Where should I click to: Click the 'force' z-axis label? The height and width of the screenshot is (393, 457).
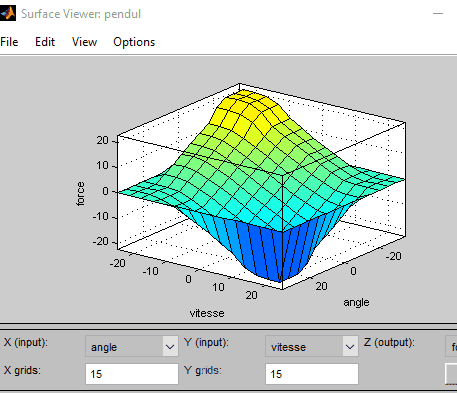tap(81, 194)
